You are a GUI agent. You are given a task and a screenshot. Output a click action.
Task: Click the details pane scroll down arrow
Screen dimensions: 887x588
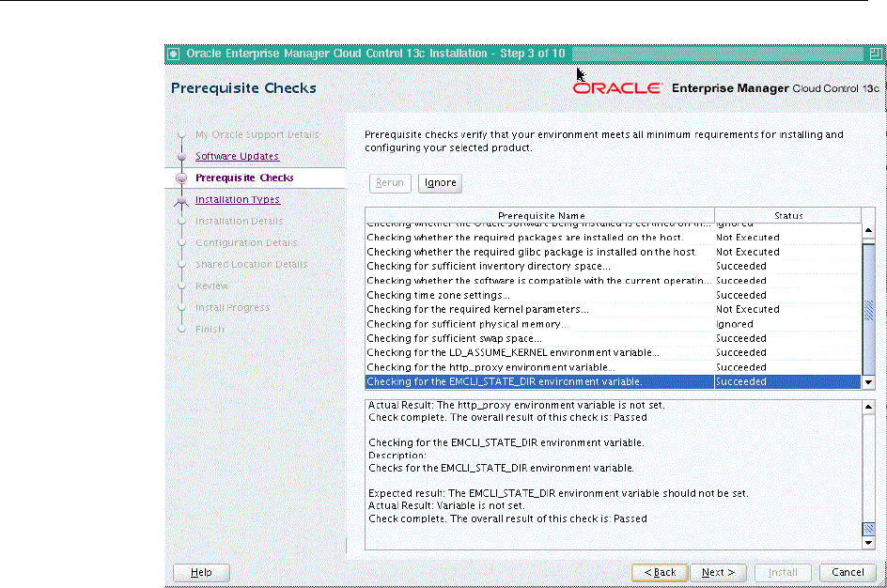click(x=868, y=543)
